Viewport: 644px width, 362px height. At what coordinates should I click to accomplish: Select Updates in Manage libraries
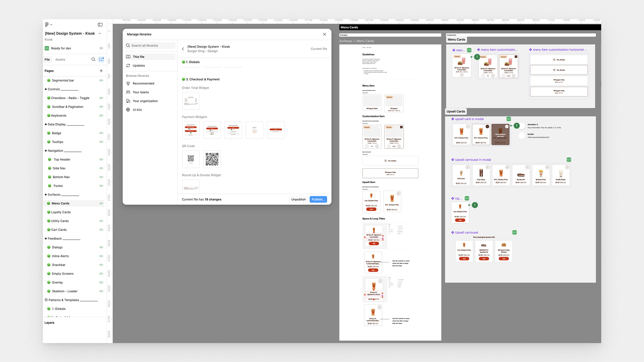139,66
